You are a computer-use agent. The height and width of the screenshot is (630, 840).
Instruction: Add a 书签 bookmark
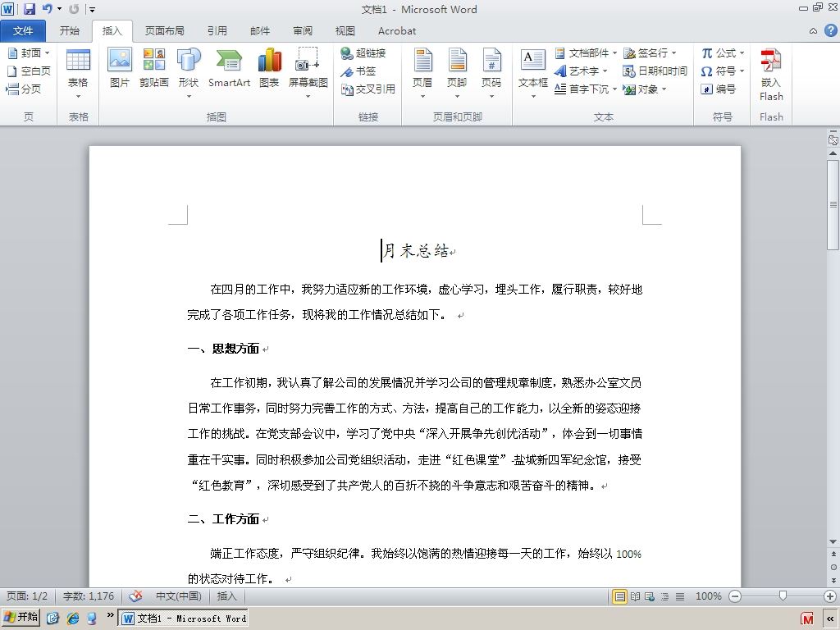(358, 71)
